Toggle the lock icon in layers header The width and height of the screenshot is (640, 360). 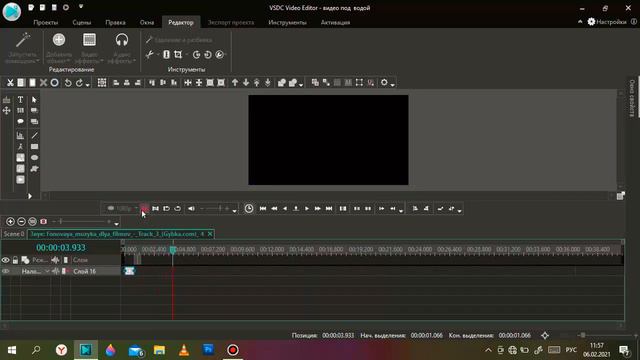click(15, 260)
